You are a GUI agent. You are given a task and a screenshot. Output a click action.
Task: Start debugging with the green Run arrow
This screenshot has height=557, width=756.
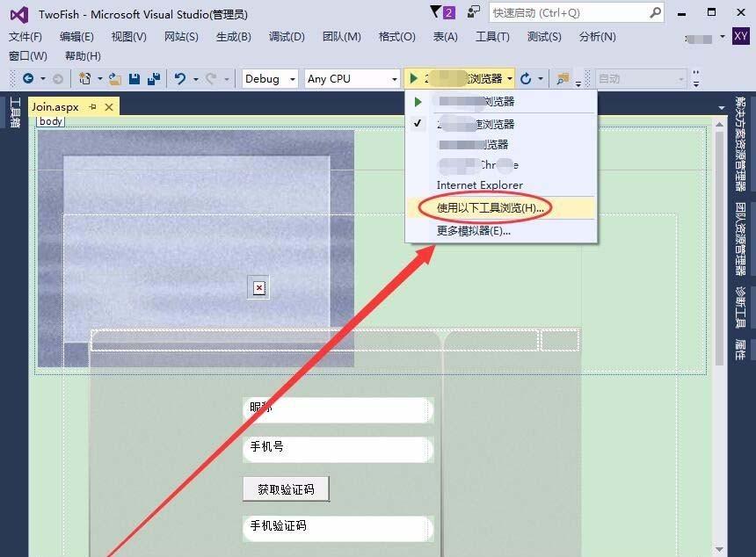click(411, 78)
